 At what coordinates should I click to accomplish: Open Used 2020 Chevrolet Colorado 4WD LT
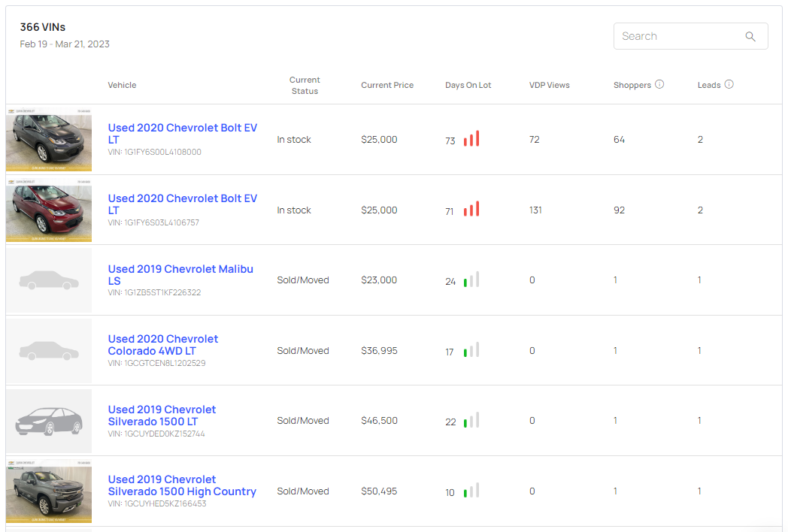pos(163,345)
